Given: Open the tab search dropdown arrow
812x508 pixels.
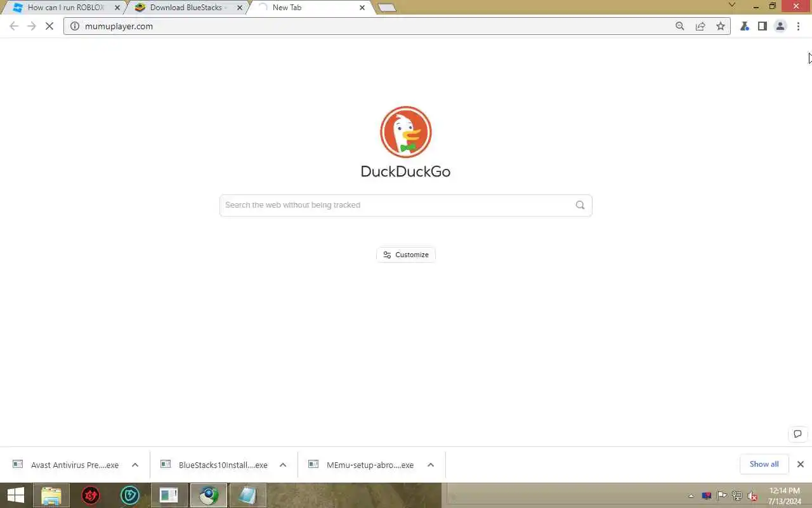Looking at the screenshot, I should [731, 5].
